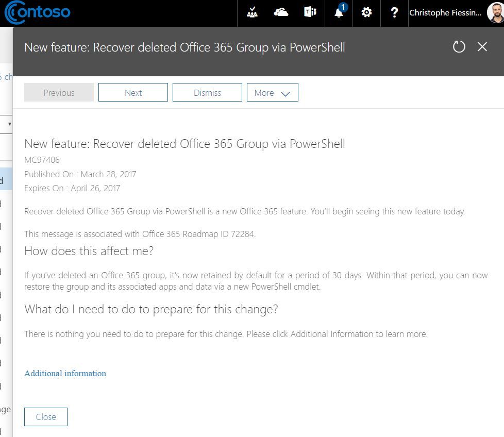Open the Contoso logo home link
Viewport: 504px width, 437px height.
(37, 12)
